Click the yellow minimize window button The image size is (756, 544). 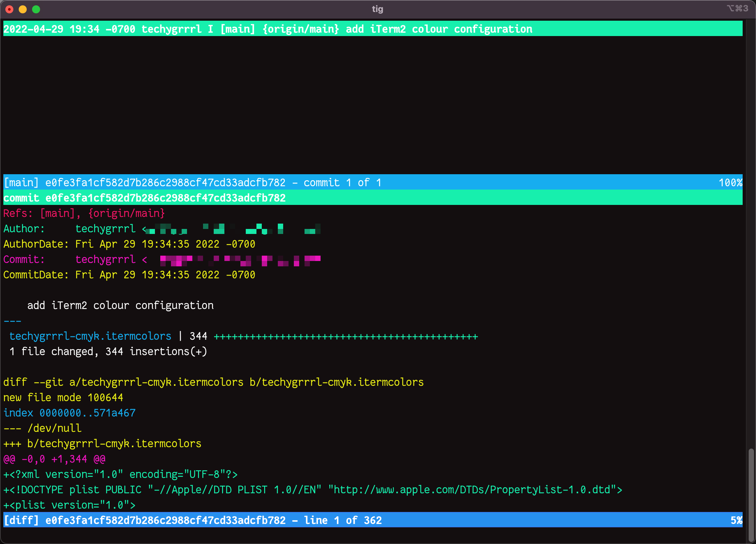(23, 9)
